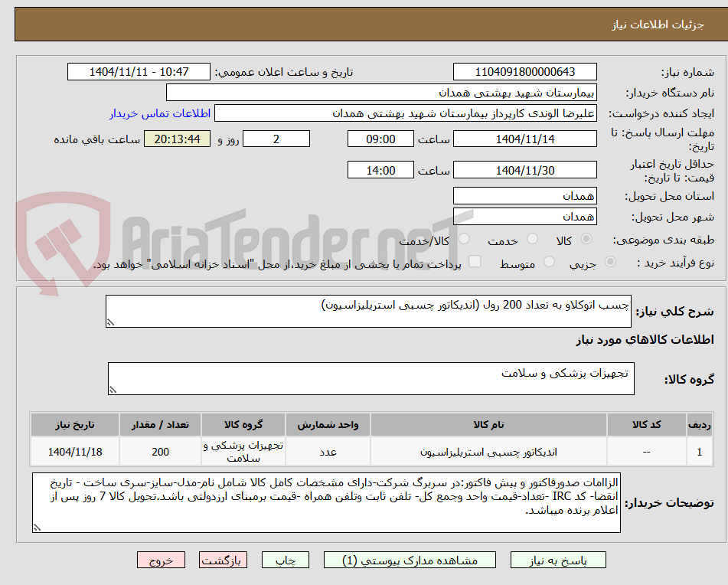Viewport: 728px width, 585px height.
Task: Click the گروه کالا table column header
Action: (243, 424)
